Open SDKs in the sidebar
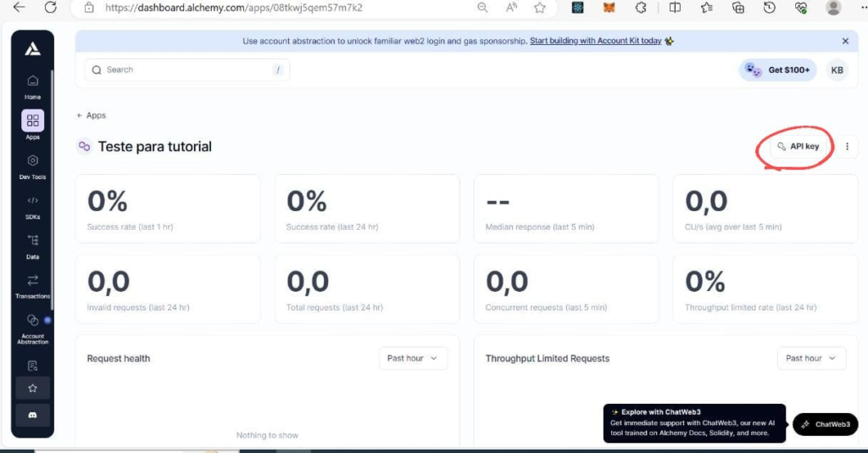 pos(33,207)
